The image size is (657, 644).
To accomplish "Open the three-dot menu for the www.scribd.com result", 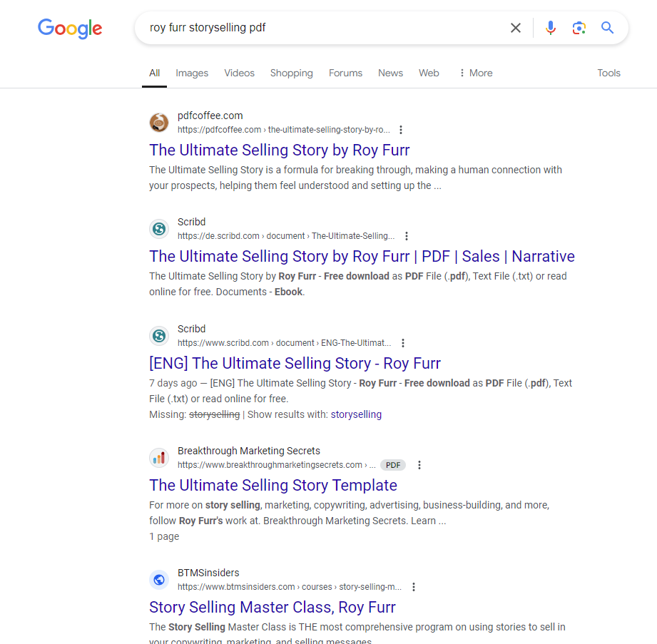I will pos(403,343).
